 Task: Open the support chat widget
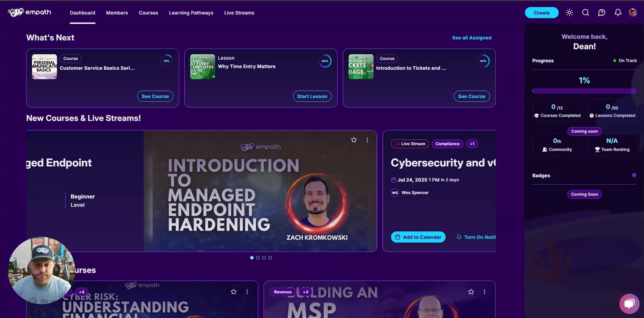pos(629,304)
